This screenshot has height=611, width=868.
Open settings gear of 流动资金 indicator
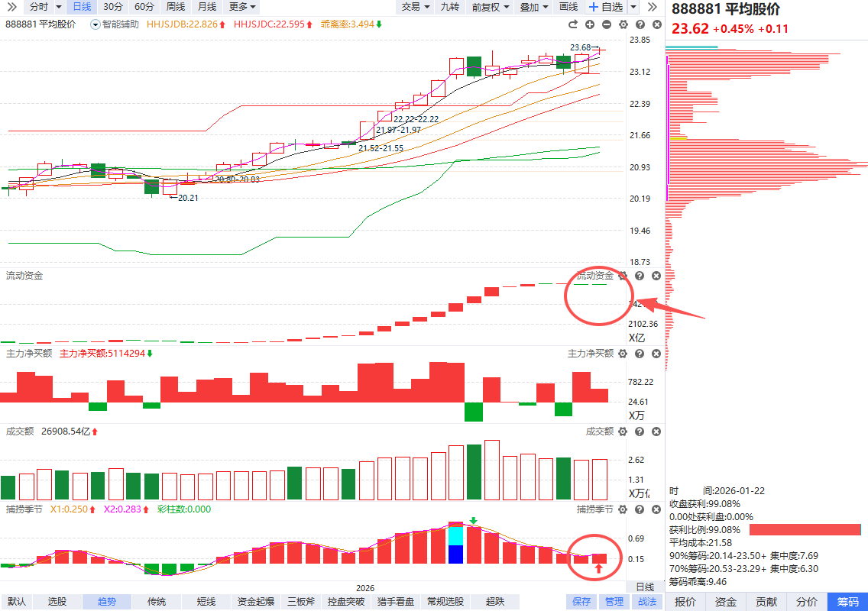pyautogui.click(x=623, y=276)
